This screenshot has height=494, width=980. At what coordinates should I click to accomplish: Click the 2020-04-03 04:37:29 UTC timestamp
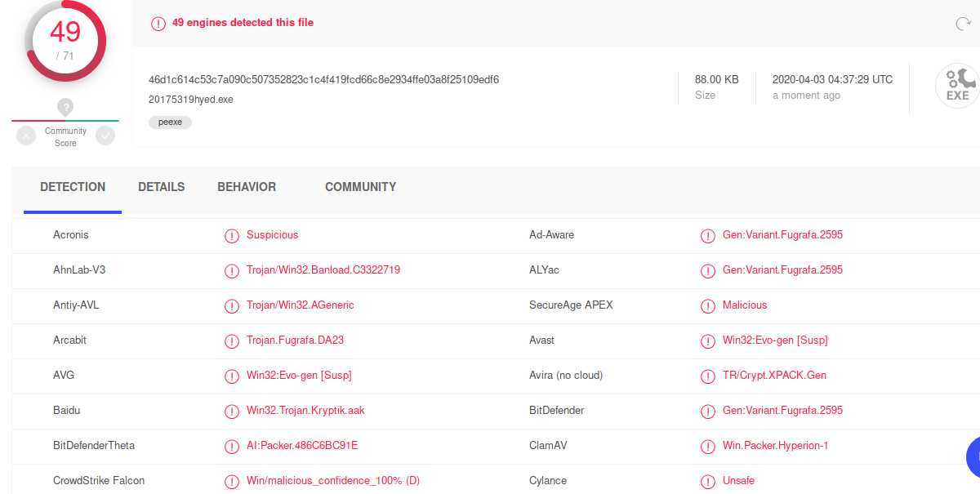pos(832,80)
